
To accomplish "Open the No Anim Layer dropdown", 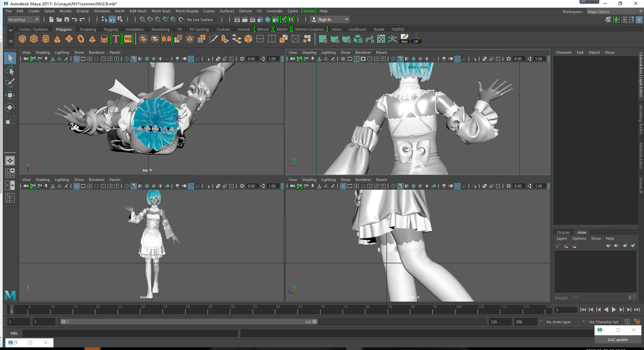I will coord(561,321).
